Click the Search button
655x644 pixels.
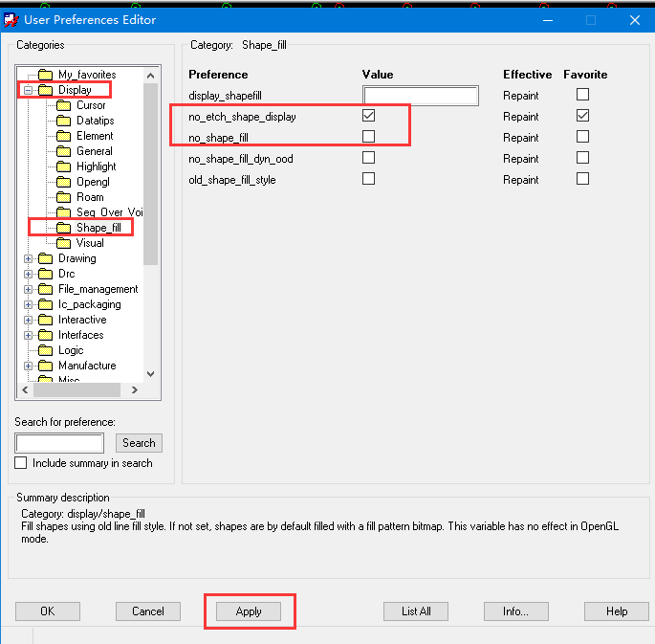point(139,443)
